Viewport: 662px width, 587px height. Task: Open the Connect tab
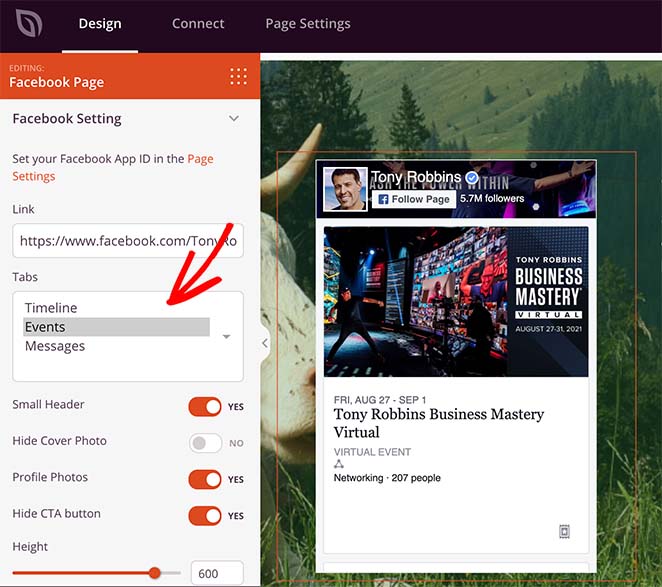[x=198, y=24]
